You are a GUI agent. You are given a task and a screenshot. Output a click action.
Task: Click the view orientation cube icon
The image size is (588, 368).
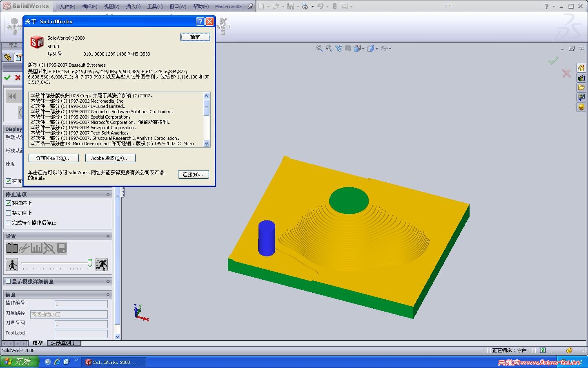[357, 48]
